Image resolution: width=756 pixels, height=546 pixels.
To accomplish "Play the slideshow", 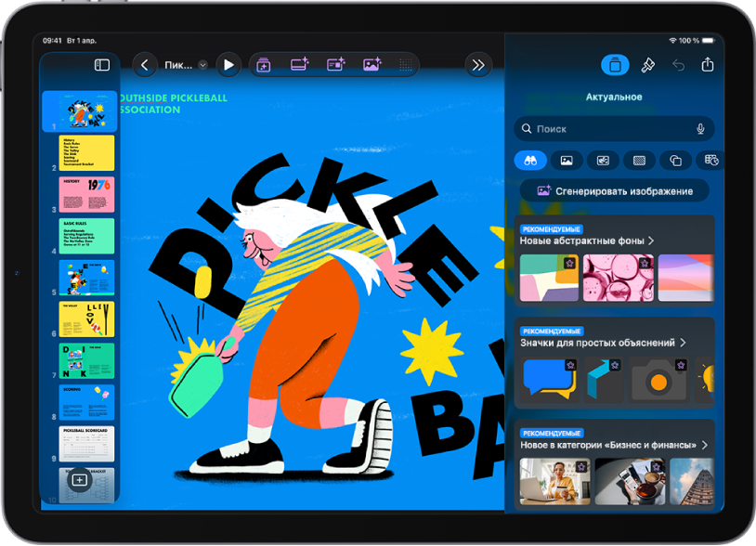I will point(229,65).
